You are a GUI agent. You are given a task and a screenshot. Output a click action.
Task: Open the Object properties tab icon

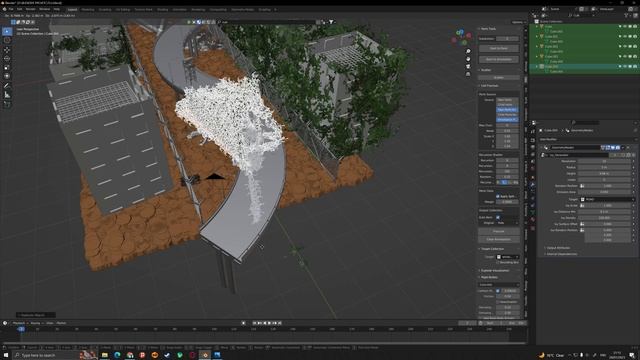pos(533,177)
